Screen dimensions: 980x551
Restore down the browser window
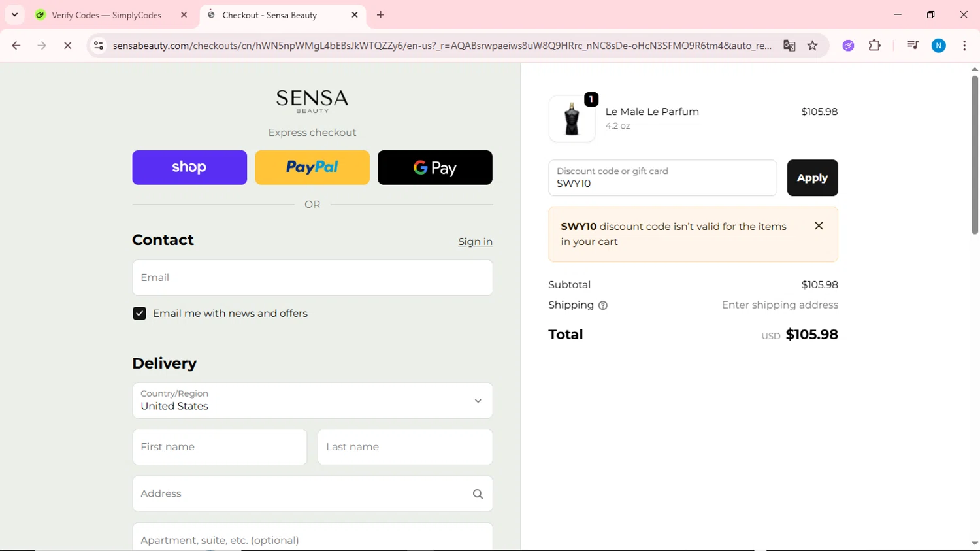click(x=931, y=14)
